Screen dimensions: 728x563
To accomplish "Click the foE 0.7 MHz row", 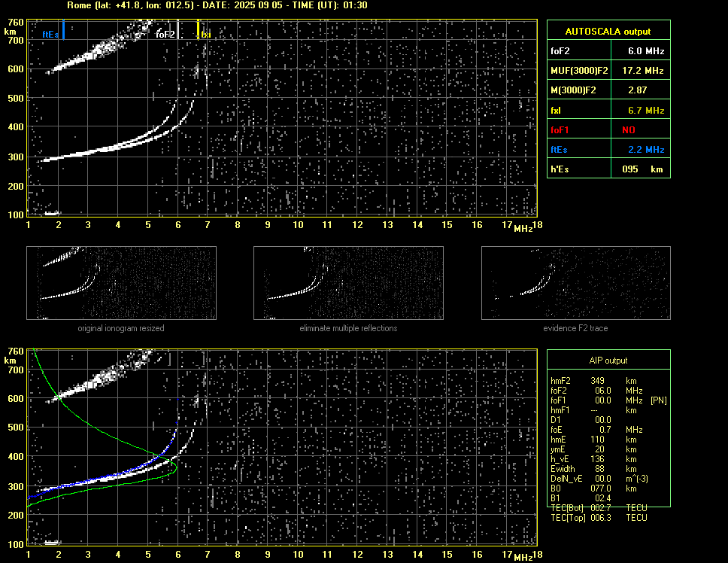I will coord(596,430).
